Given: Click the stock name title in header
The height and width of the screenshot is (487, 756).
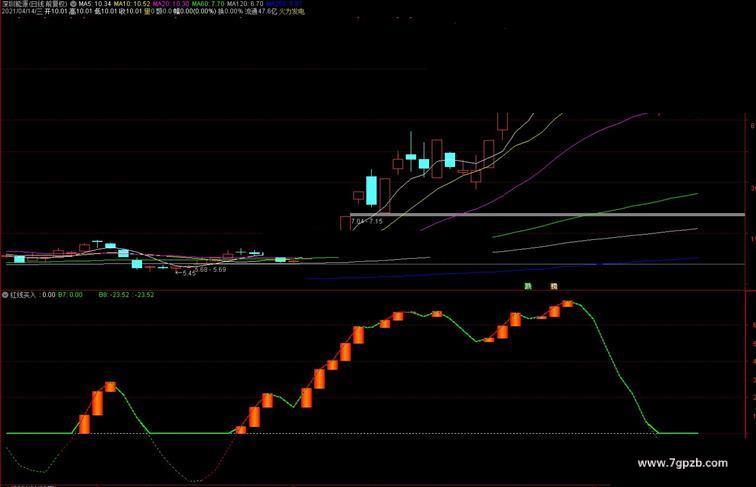Looking at the screenshot, I should pyautogui.click(x=34, y=4).
